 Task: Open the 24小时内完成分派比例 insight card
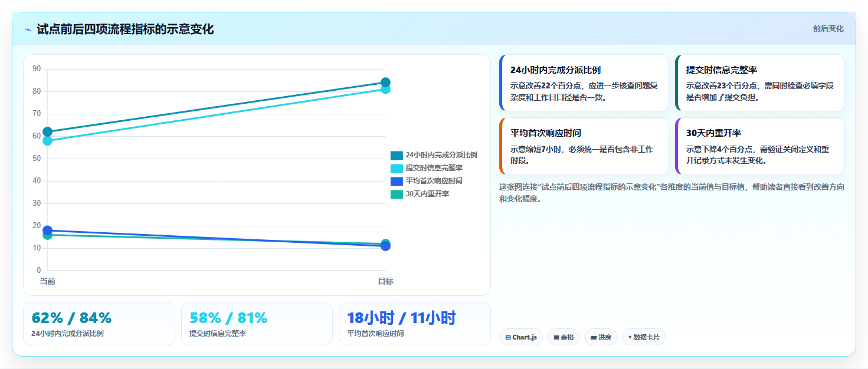[584, 83]
